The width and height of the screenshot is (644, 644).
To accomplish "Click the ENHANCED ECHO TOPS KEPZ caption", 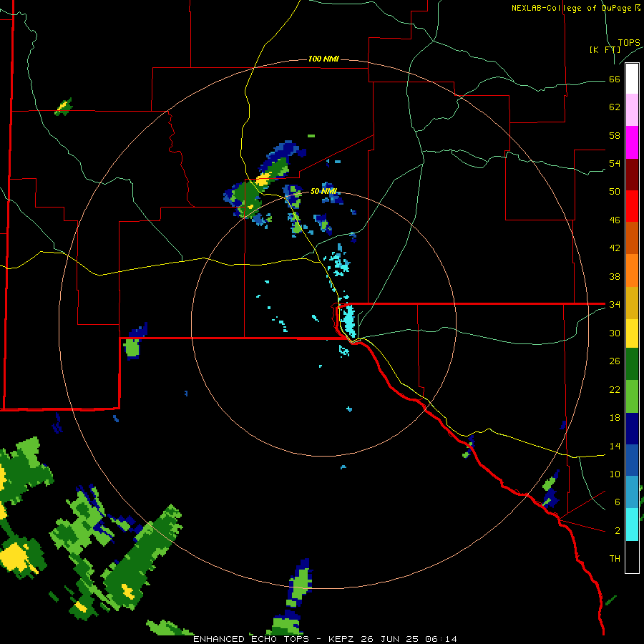I will (x=325, y=639).
